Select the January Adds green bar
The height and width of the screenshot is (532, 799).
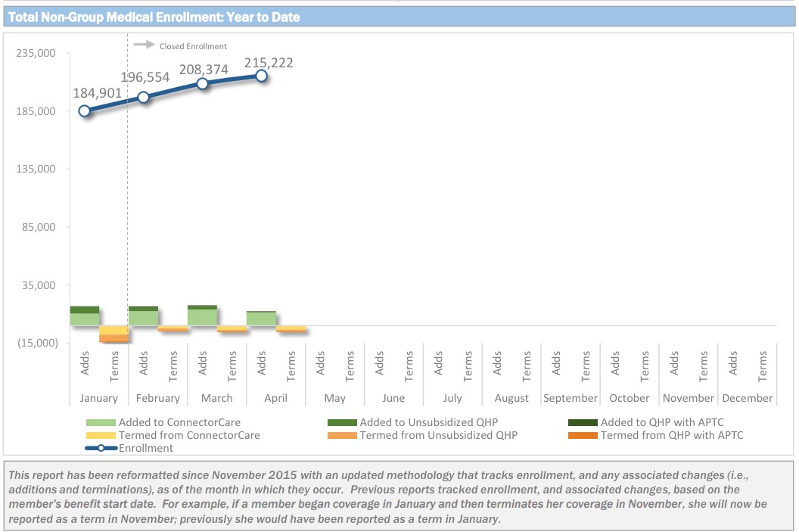85,318
